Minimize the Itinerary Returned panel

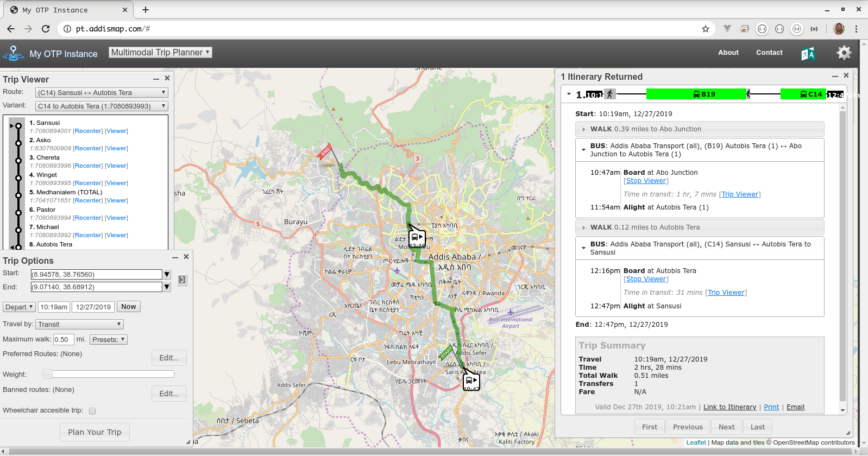click(x=835, y=77)
